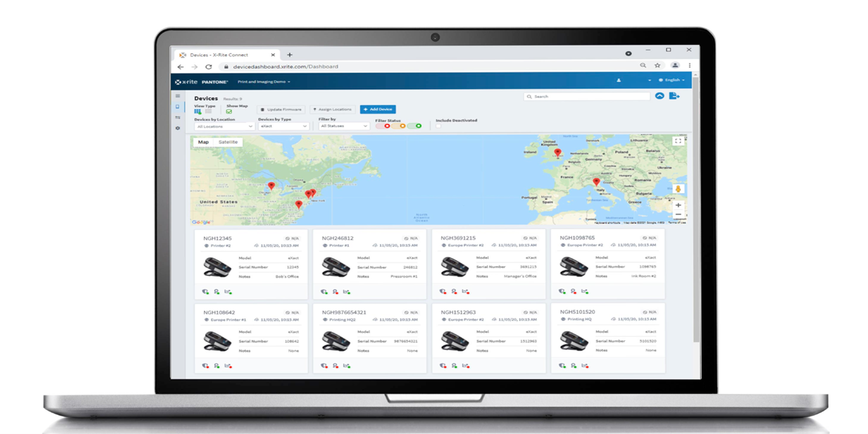Uncheck the Show Map checkbox
The width and height of the screenshot is (868, 434).
[x=228, y=111]
